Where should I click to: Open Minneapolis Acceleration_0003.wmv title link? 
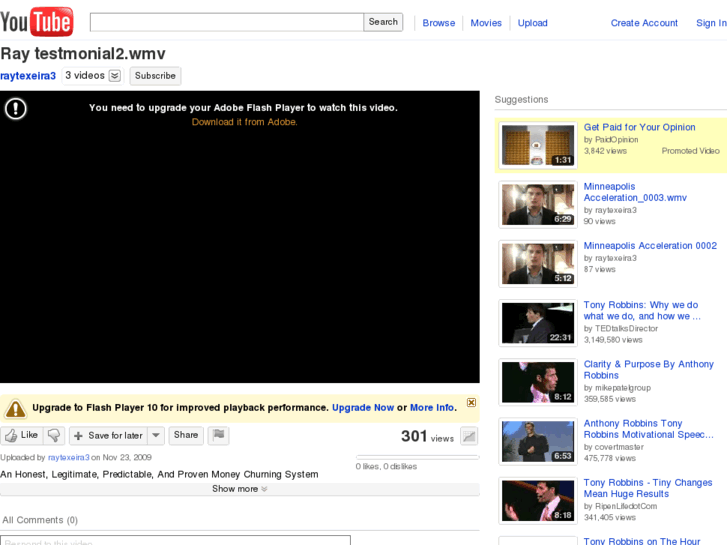[x=635, y=192]
